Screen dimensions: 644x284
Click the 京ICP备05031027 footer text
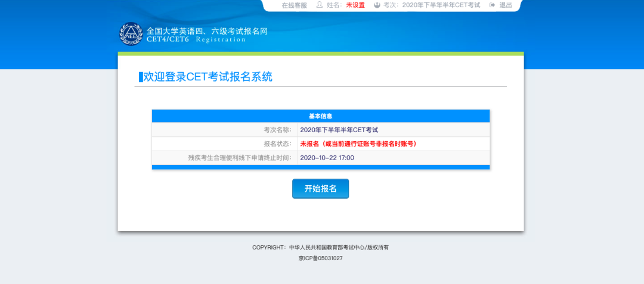pos(320,258)
